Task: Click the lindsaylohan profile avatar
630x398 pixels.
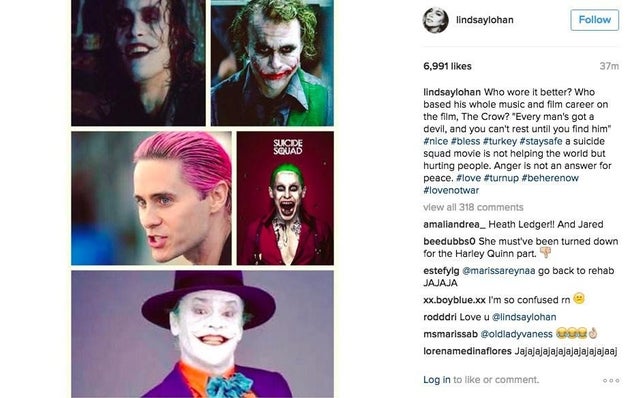Action: point(436,20)
